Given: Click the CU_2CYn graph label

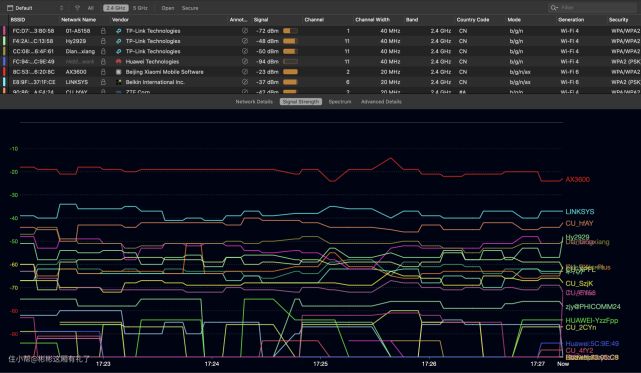Looking at the screenshot, I should pos(580,327).
